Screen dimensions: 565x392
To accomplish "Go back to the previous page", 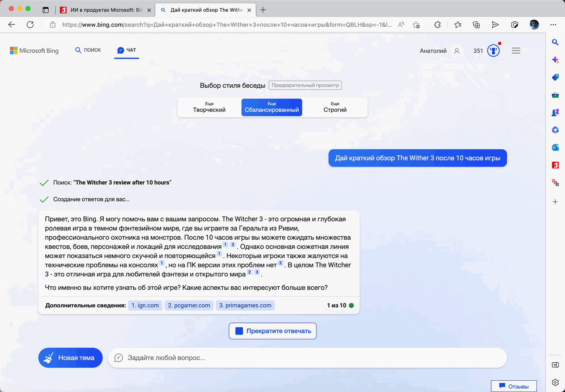I will [12, 25].
